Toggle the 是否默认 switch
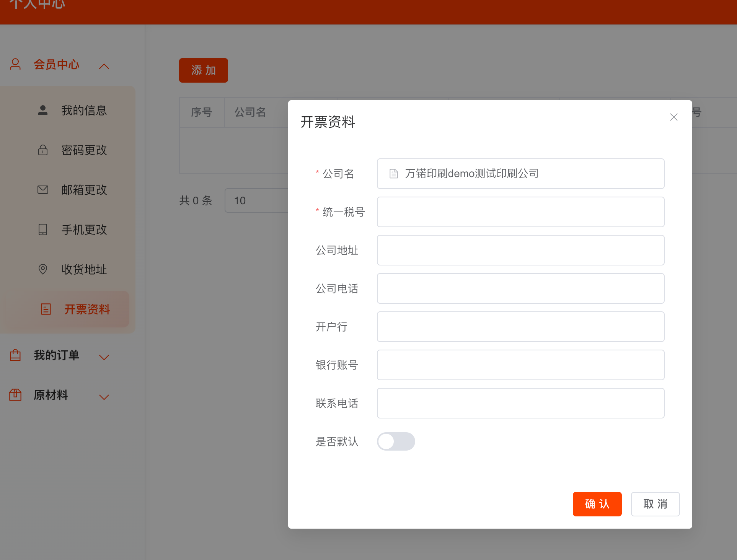737x560 pixels. pos(396,441)
